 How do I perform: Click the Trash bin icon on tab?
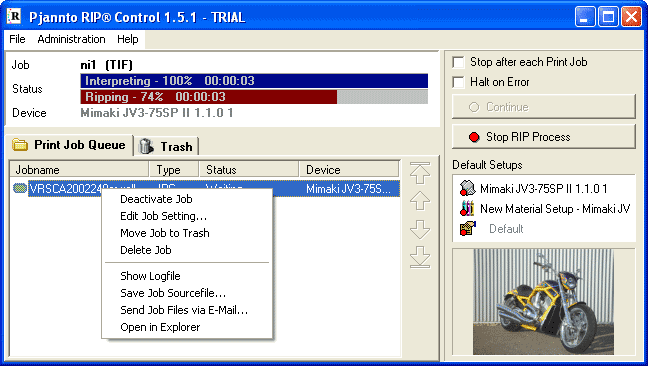(146, 146)
